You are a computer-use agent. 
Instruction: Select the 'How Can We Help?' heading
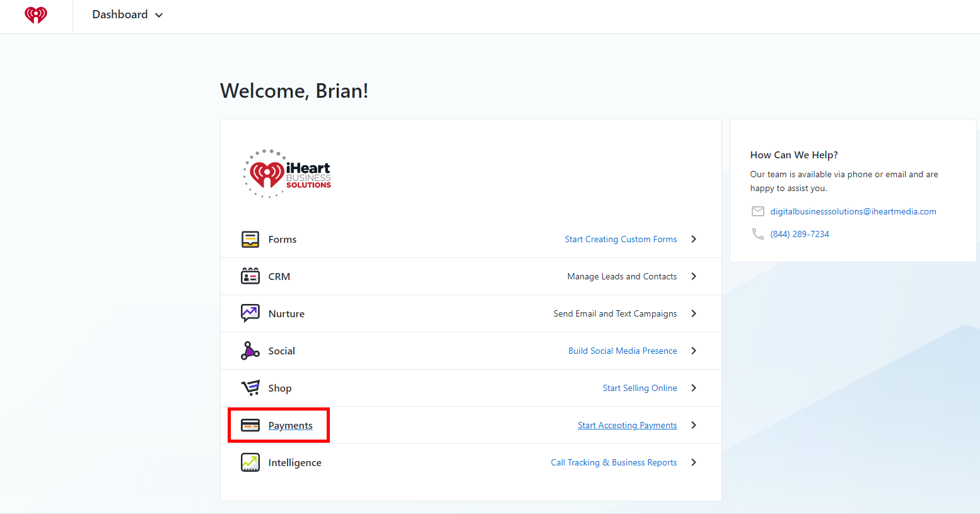pyautogui.click(x=794, y=155)
